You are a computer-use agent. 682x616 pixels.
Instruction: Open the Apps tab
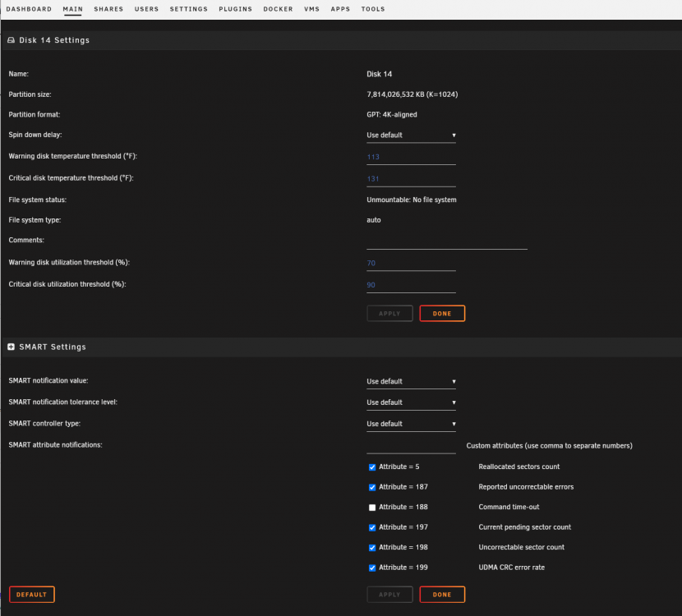[340, 9]
